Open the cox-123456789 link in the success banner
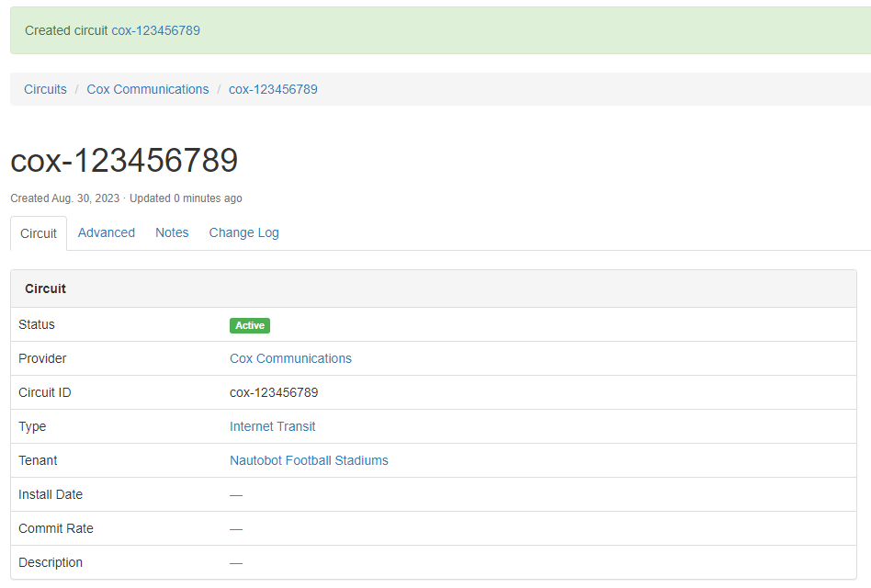 pos(155,30)
